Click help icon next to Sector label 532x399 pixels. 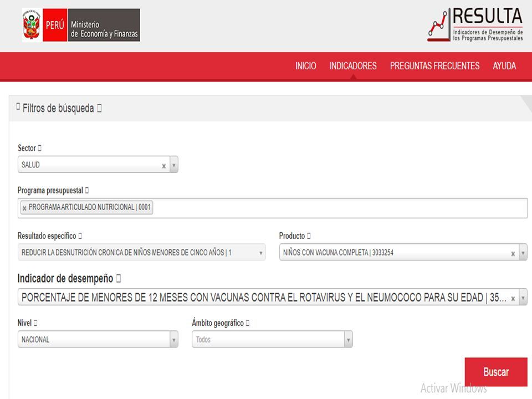(x=39, y=148)
